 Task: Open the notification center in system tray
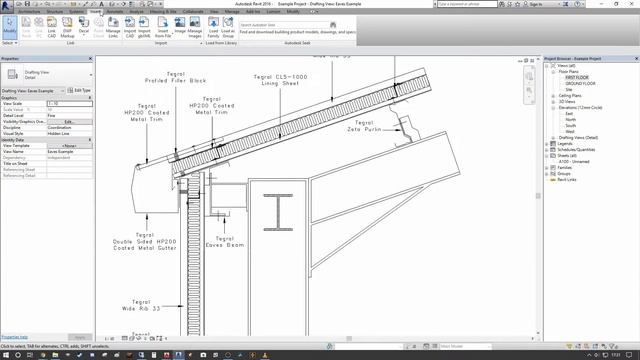click(629, 355)
